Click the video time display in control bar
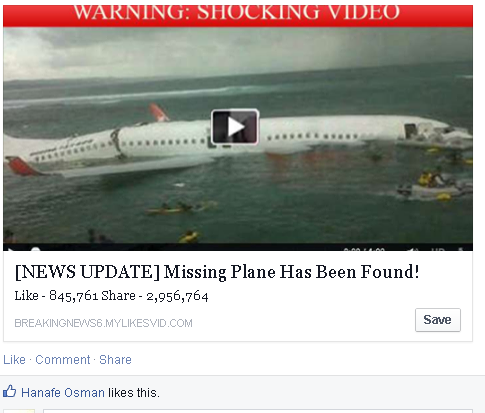Screen dimensions: 485x413 (x=364, y=249)
